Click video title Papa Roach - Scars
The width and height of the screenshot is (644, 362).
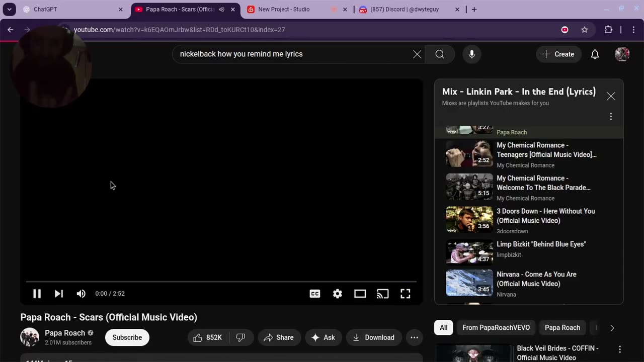coord(109,317)
